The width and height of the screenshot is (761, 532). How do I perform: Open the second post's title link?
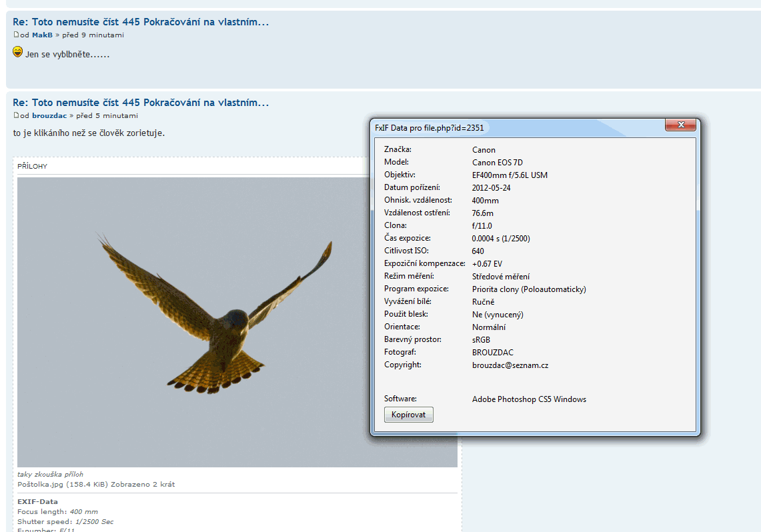click(141, 103)
